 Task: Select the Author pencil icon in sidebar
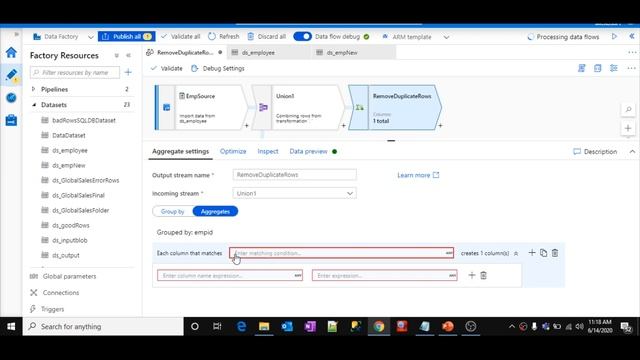11,75
